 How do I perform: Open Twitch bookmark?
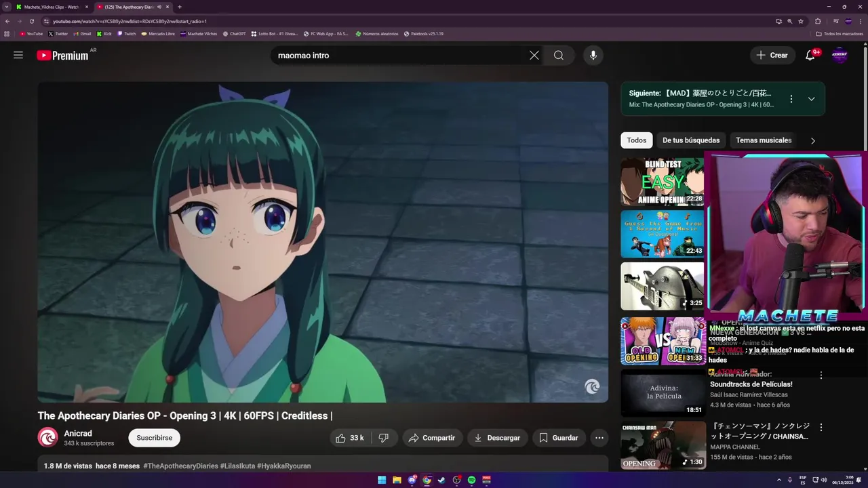[126, 33]
